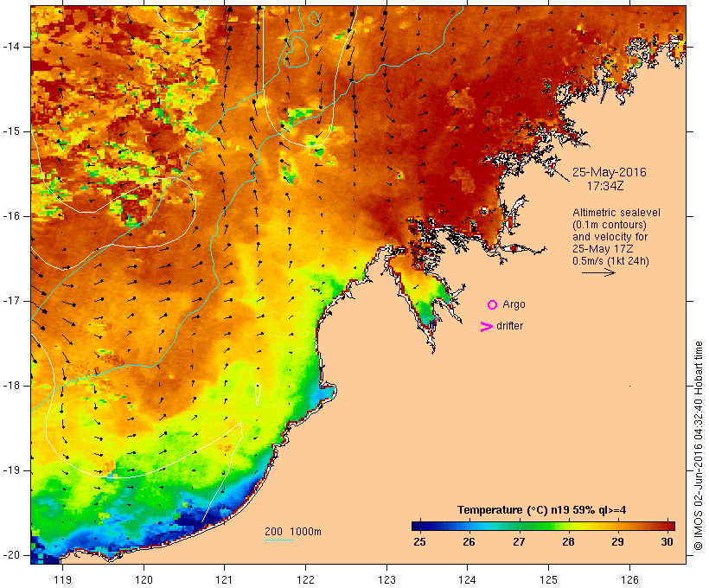Click the cyan 200 1000m contour legend line
Viewport: 709px width, 588px height.
tap(279, 540)
